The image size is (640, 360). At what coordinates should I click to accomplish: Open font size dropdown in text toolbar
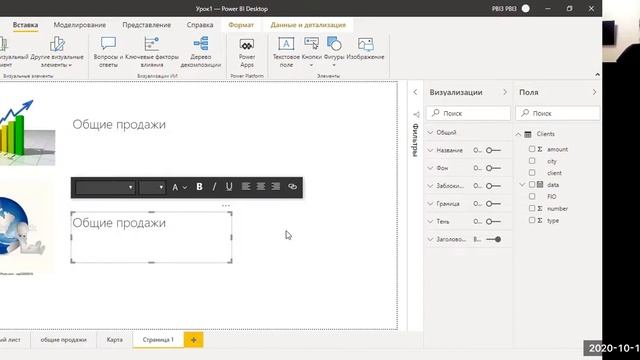pyautogui.click(x=152, y=187)
